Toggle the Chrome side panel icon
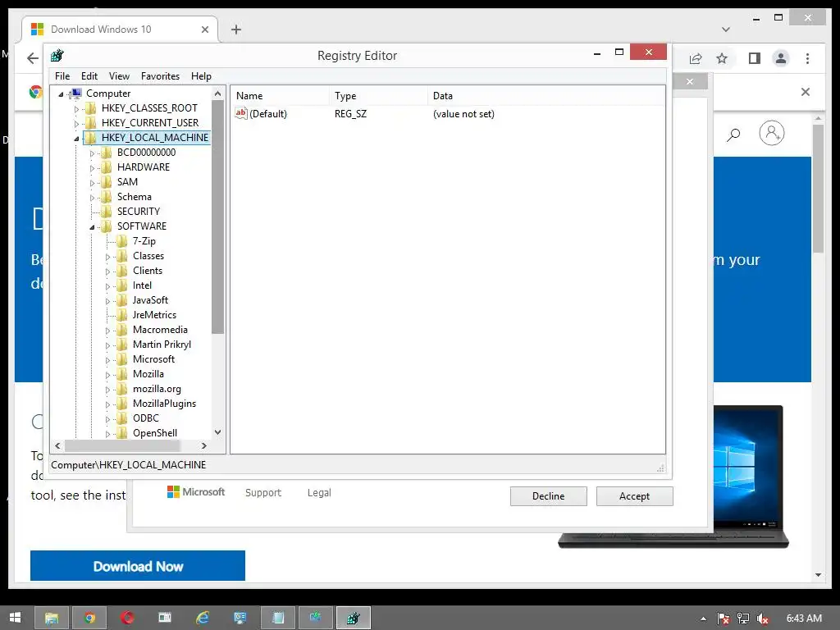The width and height of the screenshot is (840, 630). (x=755, y=58)
